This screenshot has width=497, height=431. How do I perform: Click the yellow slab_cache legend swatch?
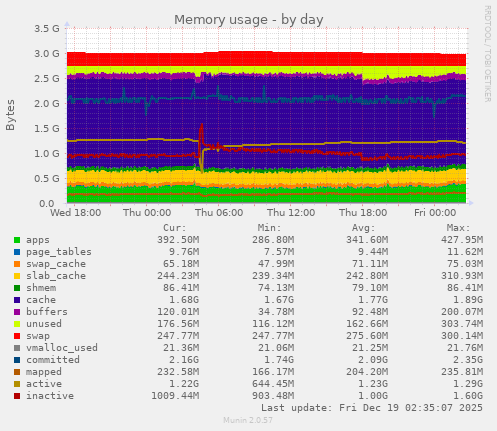(x=17, y=276)
